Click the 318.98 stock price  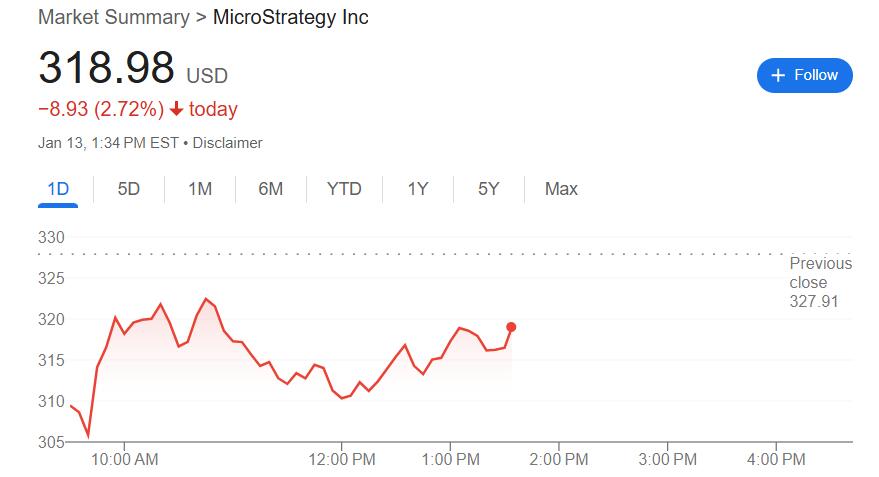[x=106, y=68]
